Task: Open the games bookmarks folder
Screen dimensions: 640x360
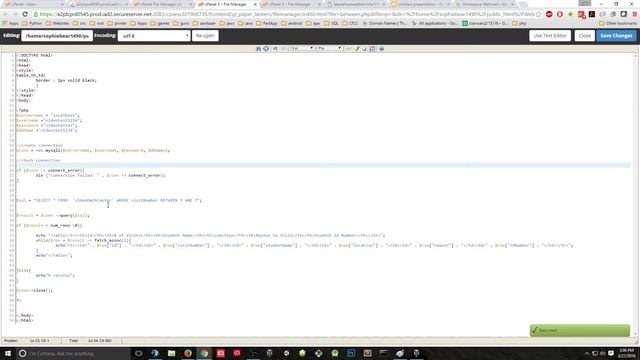Action: (160, 23)
